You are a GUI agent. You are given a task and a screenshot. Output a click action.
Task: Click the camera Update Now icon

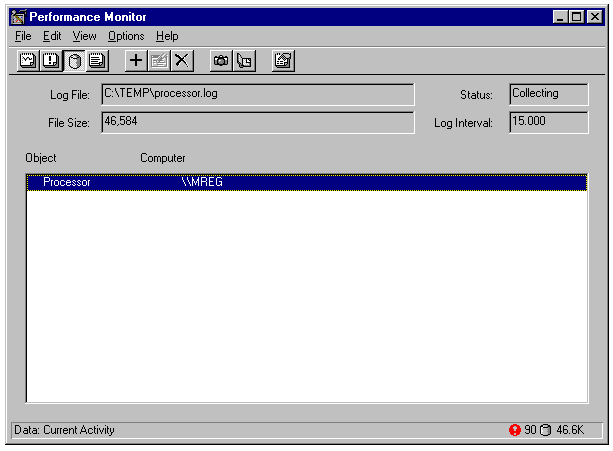click(x=221, y=61)
